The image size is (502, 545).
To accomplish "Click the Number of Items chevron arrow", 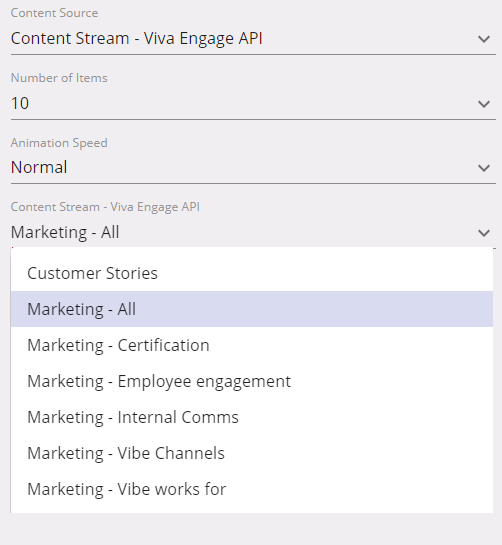I will pyautogui.click(x=484, y=104).
